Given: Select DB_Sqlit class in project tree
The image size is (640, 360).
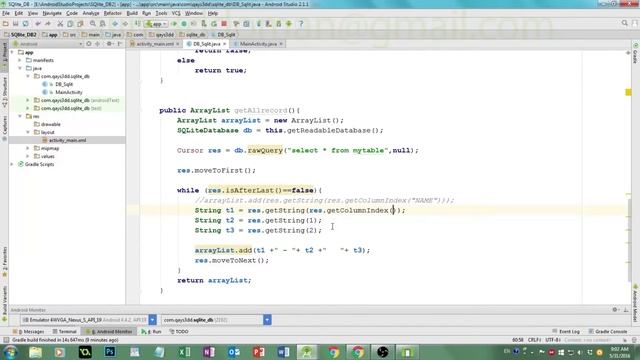Looking at the screenshot, I should [x=64, y=84].
